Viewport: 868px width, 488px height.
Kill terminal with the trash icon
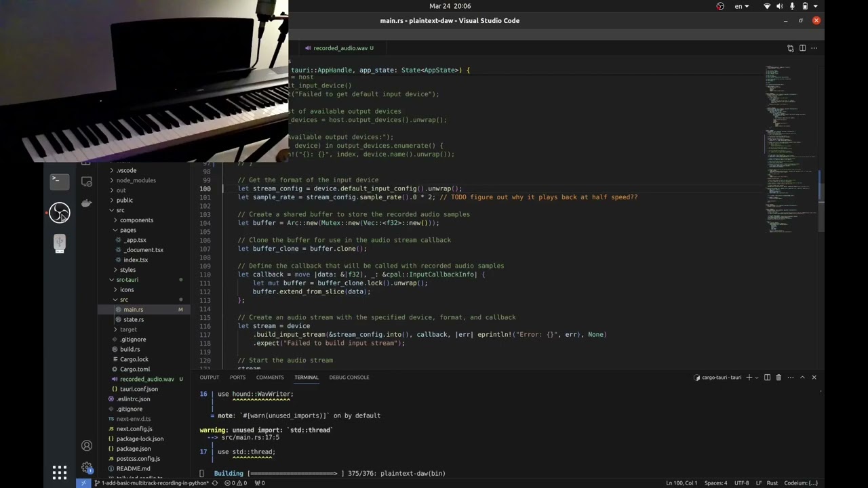point(778,378)
